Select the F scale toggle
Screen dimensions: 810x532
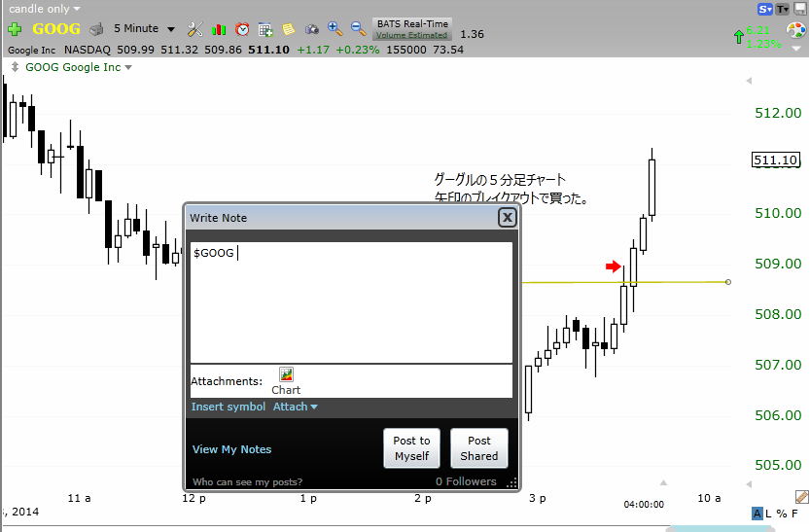coord(794,514)
